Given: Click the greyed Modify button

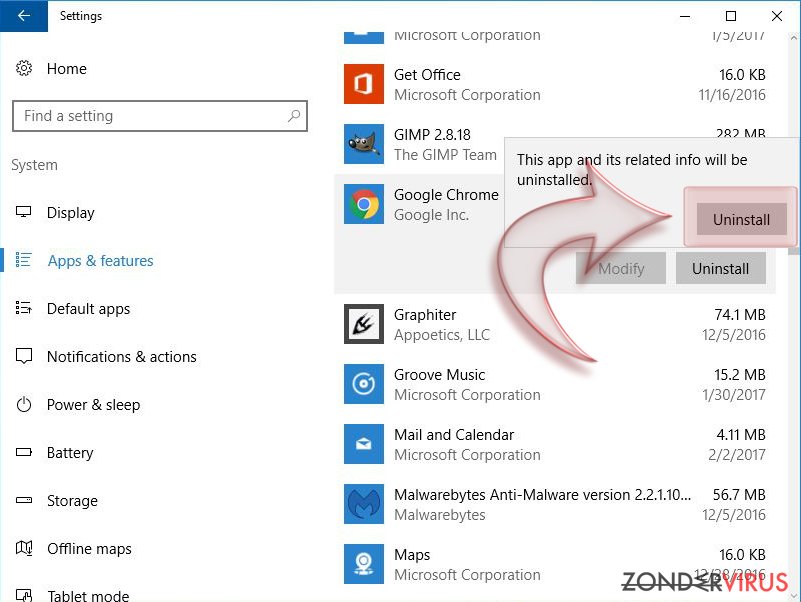Looking at the screenshot, I should pos(621,268).
